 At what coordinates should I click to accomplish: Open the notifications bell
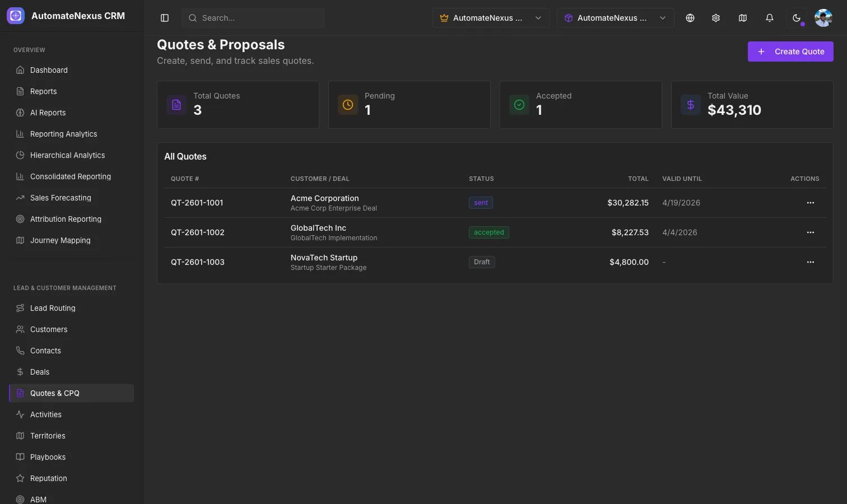click(x=770, y=18)
